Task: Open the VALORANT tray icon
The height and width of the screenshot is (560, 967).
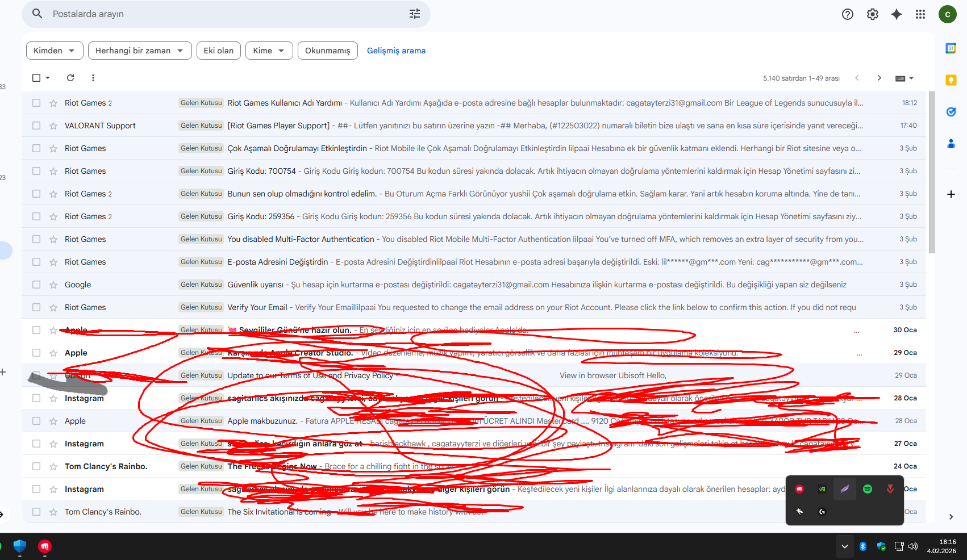Action: 890,489
